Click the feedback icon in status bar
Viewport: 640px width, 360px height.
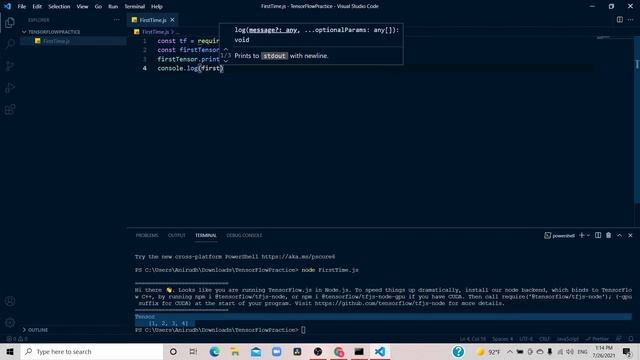619,339
